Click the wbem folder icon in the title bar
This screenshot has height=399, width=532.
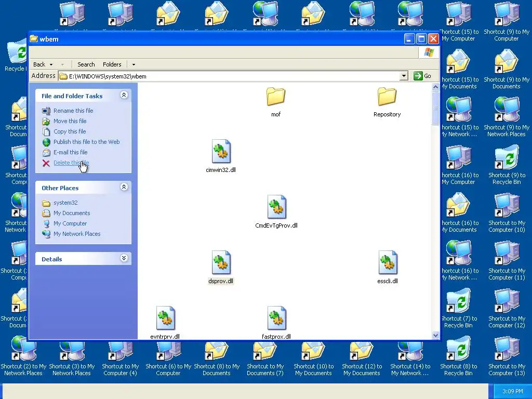point(34,38)
